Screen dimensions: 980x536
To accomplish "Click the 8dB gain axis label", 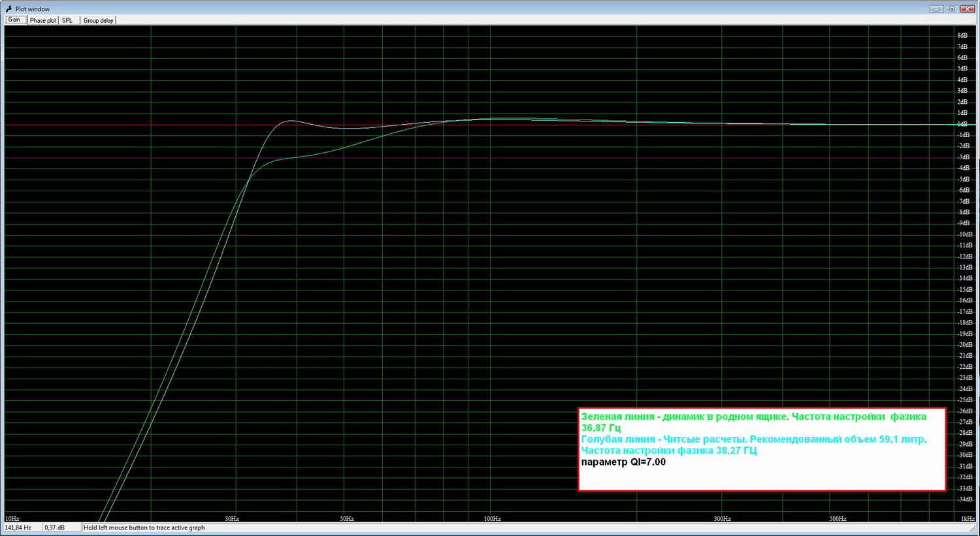I will click(962, 35).
